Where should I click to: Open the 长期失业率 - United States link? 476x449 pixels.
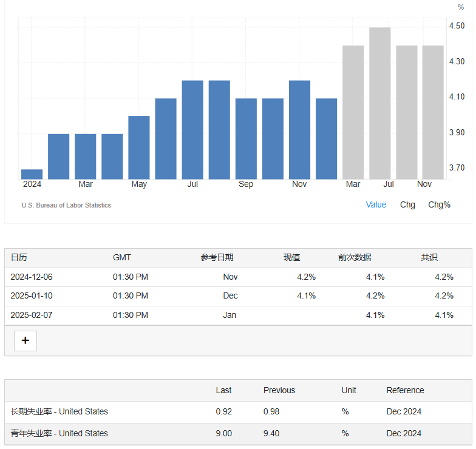tap(59, 411)
